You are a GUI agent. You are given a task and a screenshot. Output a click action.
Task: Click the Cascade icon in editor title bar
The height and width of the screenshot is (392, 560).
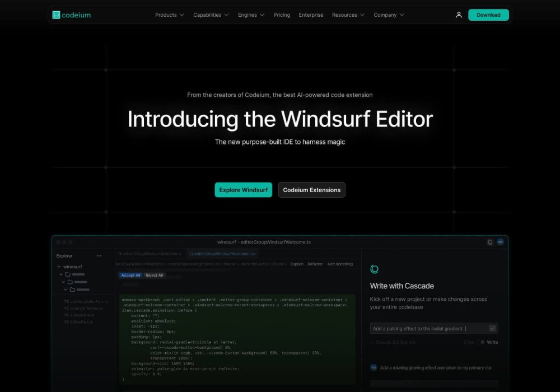(x=490, y=242)
